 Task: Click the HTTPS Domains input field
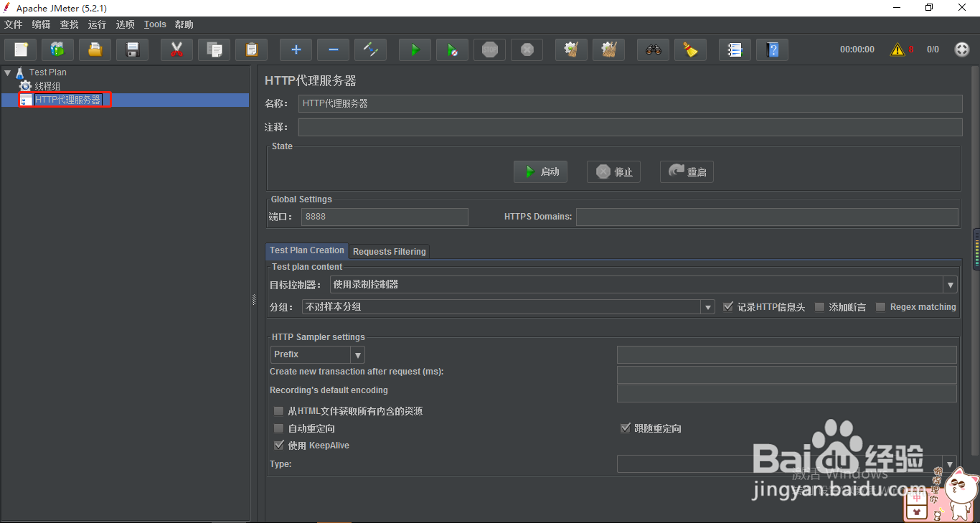click(x=767, y=217)
